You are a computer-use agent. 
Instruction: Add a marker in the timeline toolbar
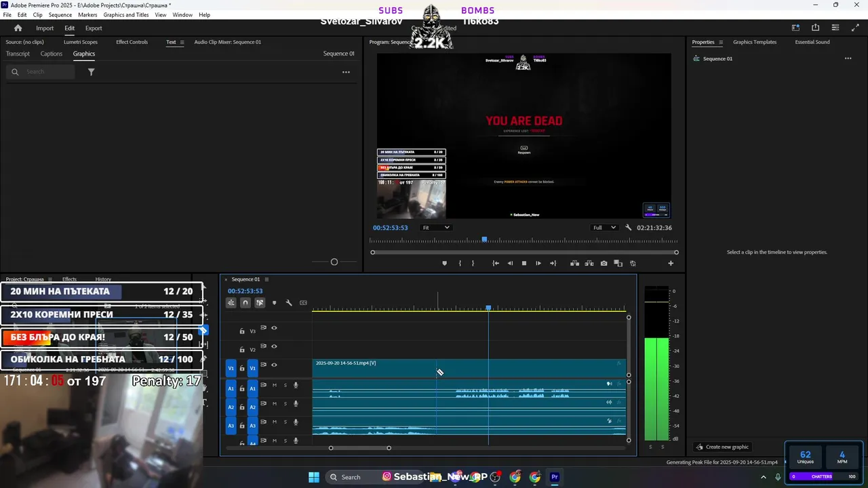pos(274,303)
